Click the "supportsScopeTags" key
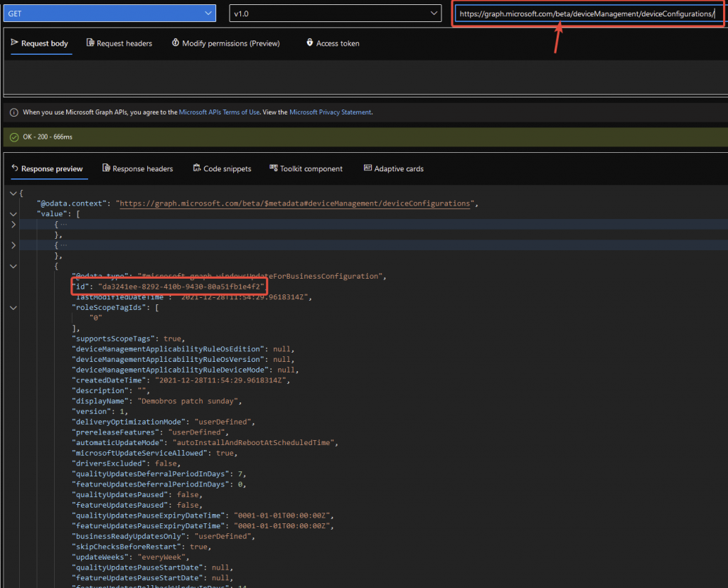 [113, 339]
